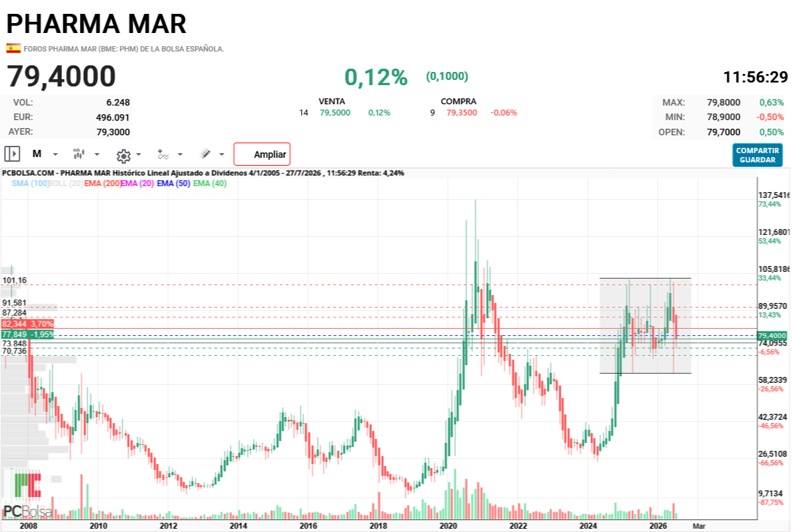Click the PHARMA MAR page title
The height and width of the screenshot is (532, 792).
(x=96, y=24)
